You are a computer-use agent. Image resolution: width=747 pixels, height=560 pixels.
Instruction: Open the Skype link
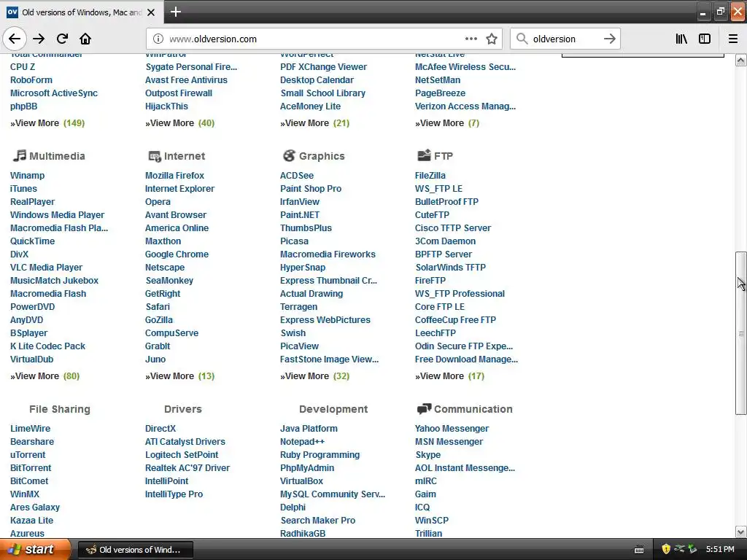[427, 455]
